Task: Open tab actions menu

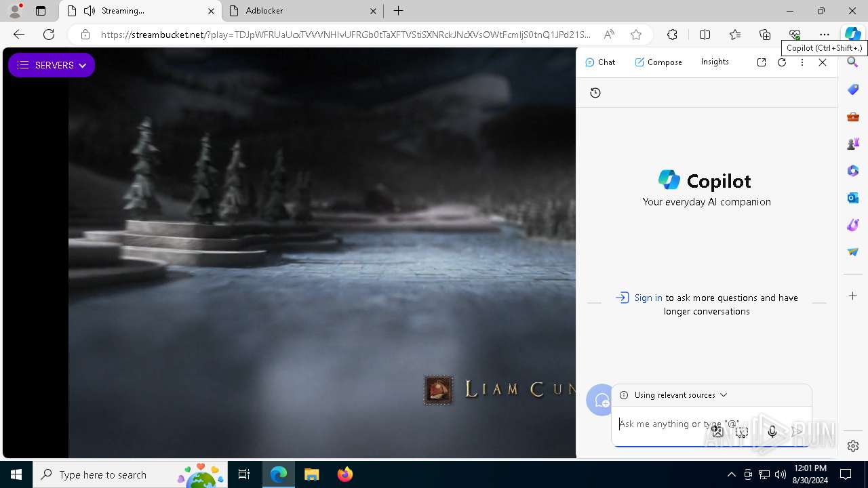Action: pyautogui.click(x=41, y=11)
